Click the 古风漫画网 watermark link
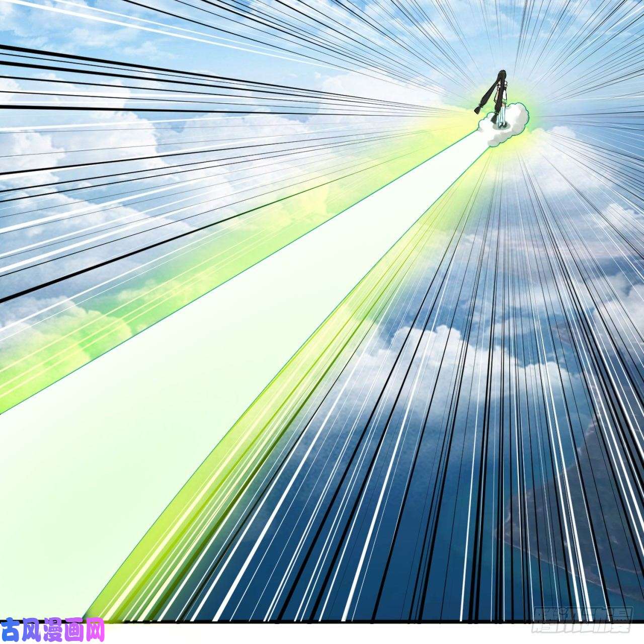This screenshot has height=644, width=644. 52,630
